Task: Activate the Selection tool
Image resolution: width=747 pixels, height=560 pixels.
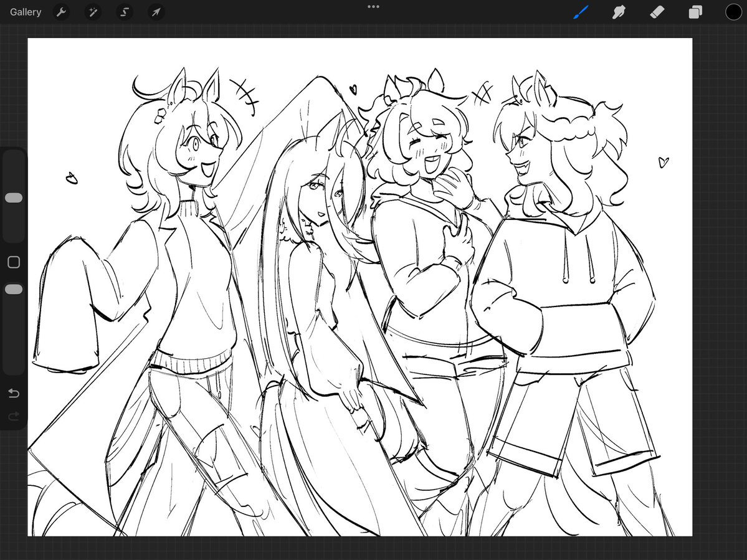Action: (x=125, y=12)
